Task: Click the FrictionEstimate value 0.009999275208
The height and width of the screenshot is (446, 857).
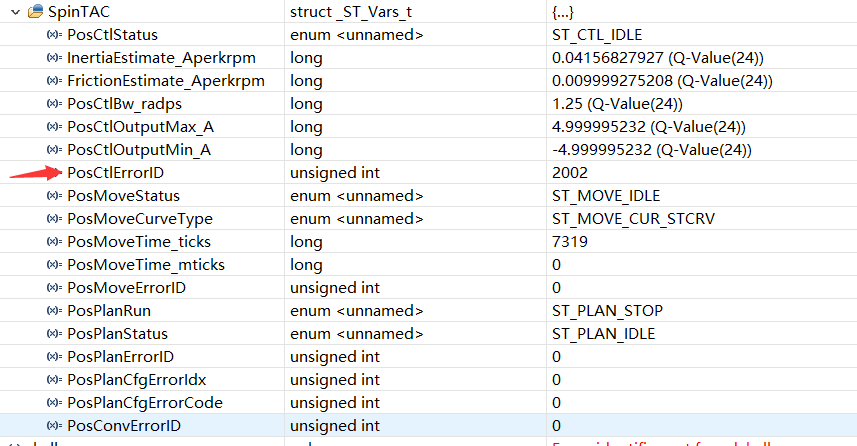Action: tap(662, 81)
